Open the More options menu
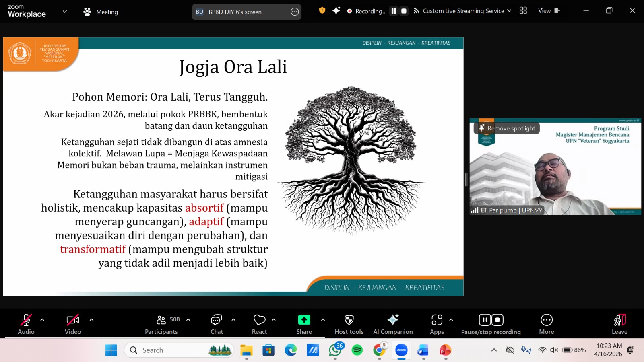 546,324
